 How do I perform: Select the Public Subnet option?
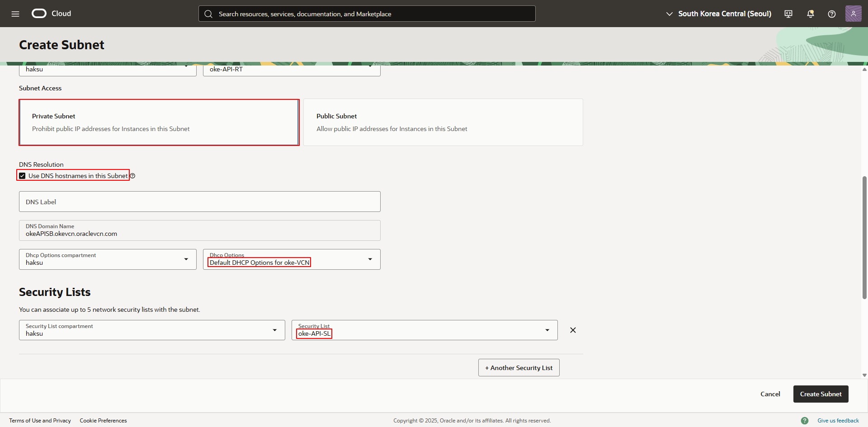443,122
